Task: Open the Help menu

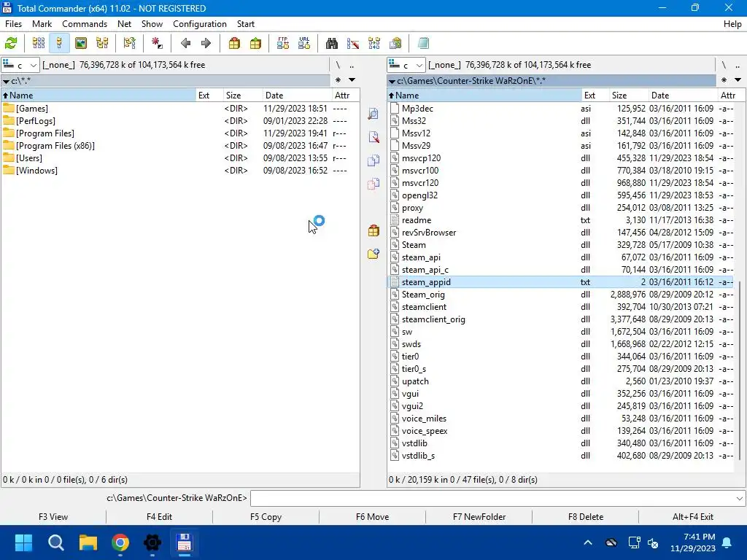Action: click(732, 24)
